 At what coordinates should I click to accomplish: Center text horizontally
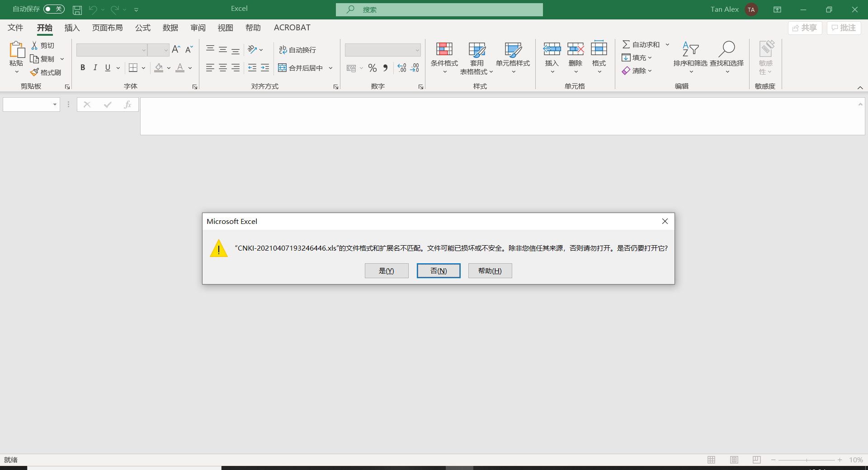click(223, 68)
